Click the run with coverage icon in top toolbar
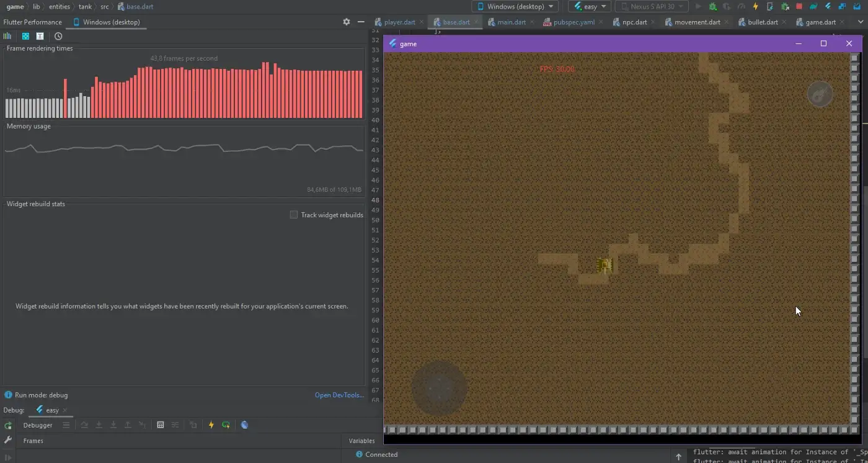This screenshot has width=868, height=463. click(727, 6)
